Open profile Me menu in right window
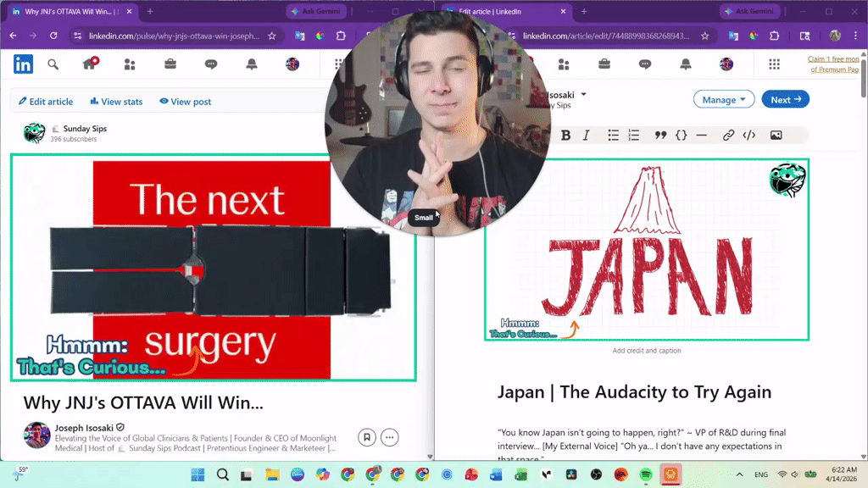The height and width of the screenshot is (488, 868). point(726,64)
